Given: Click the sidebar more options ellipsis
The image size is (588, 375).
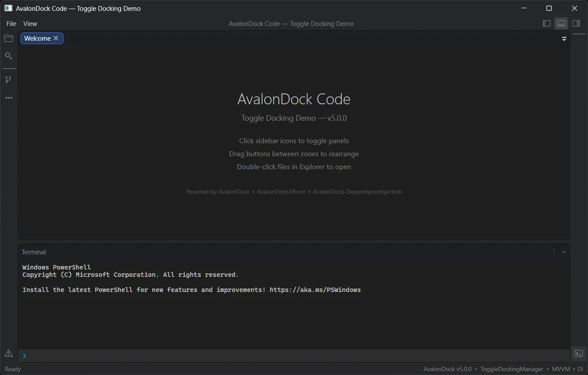Looking at the screenshot, I should coord(9,98).
